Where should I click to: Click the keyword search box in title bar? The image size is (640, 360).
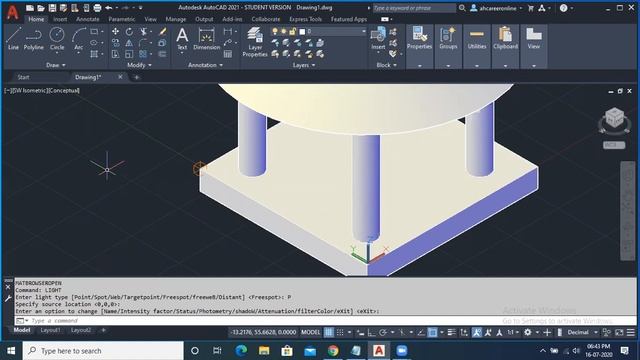[414, 8]
